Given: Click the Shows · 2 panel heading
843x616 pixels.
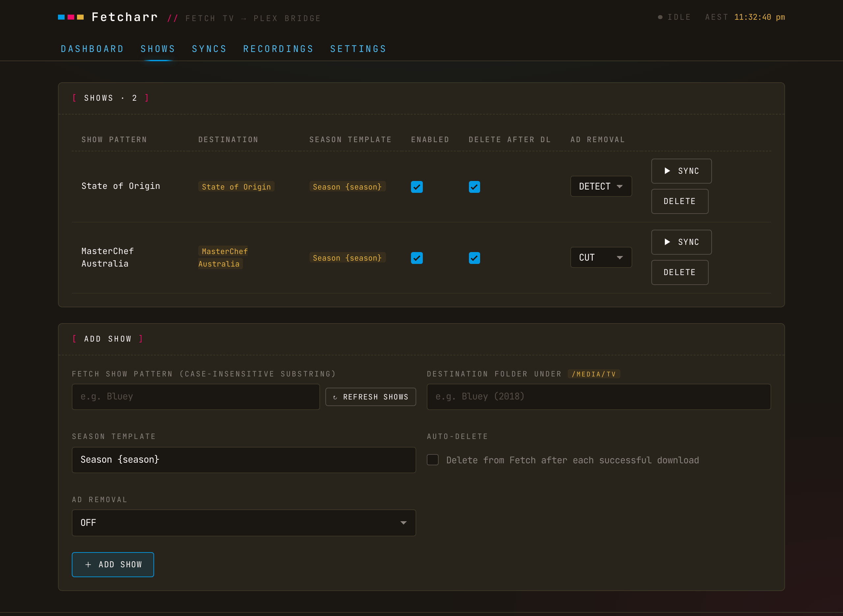Looking at the screenshot, I should (110, 98).
